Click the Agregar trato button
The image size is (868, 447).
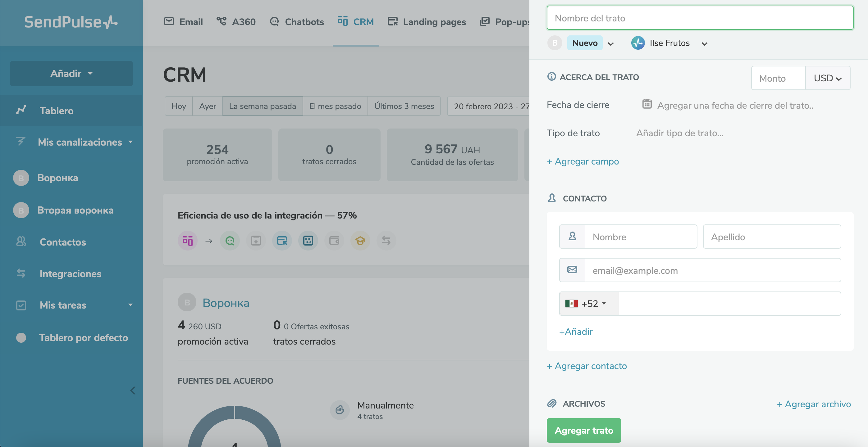583,430
